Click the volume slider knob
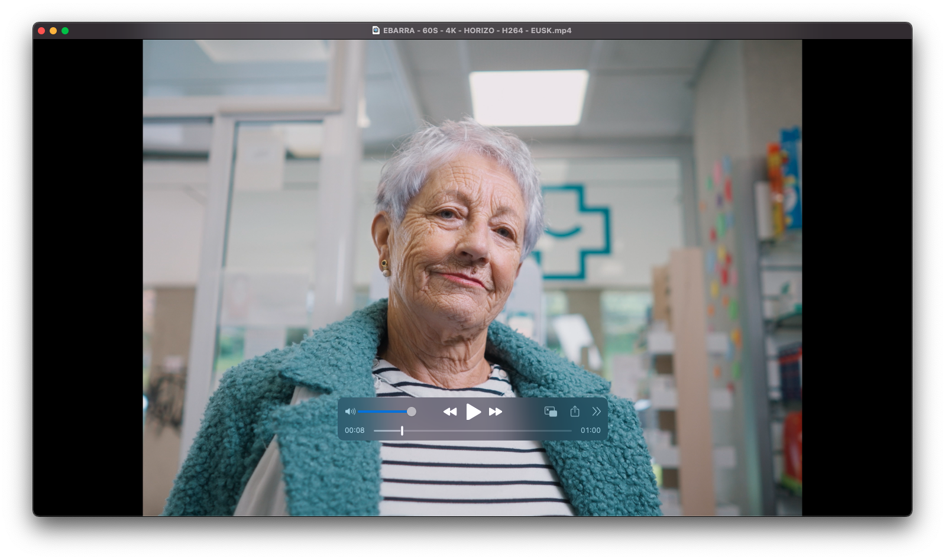The height and width of the screenshot is (560, 945). point(412,412)
